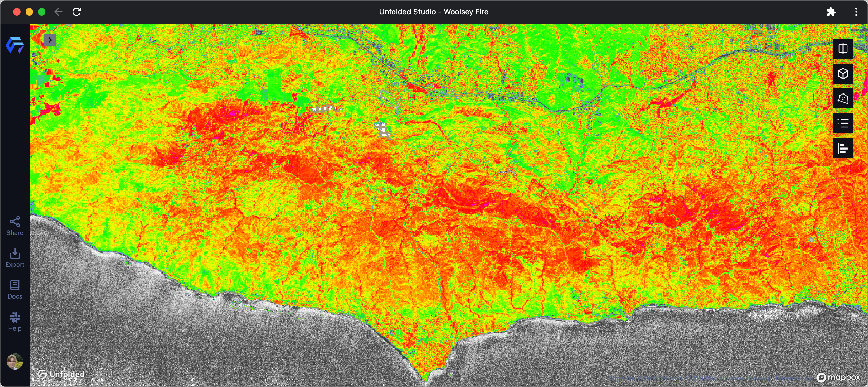This screenshot has width=868, height=387.
Task: Open the chart panel icon
Action: coord(843,148)
